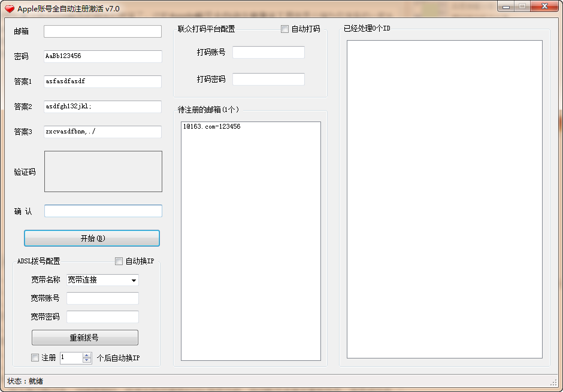Check the 注册 count checkbox

coord(35,357)
